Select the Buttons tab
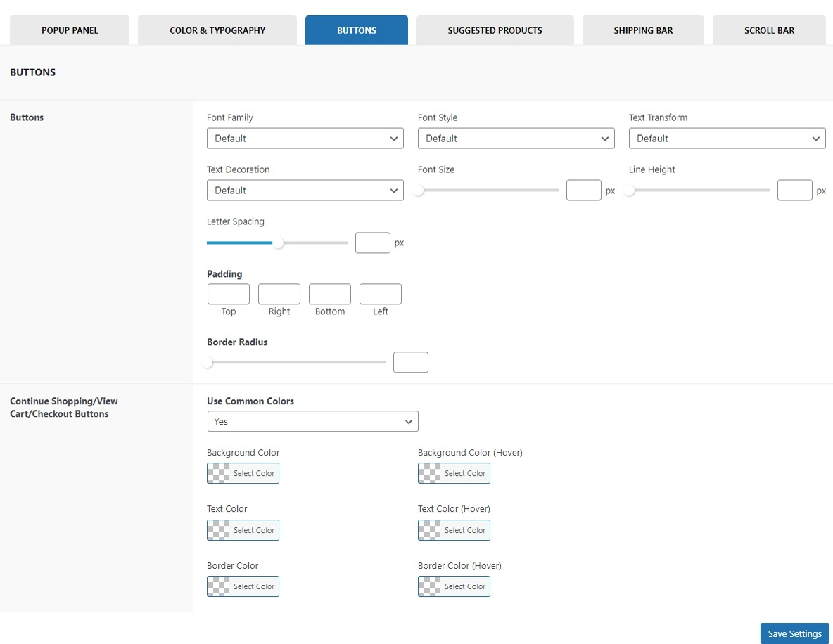This screenshot has height=644, width=833. click(x=357, y=30)
